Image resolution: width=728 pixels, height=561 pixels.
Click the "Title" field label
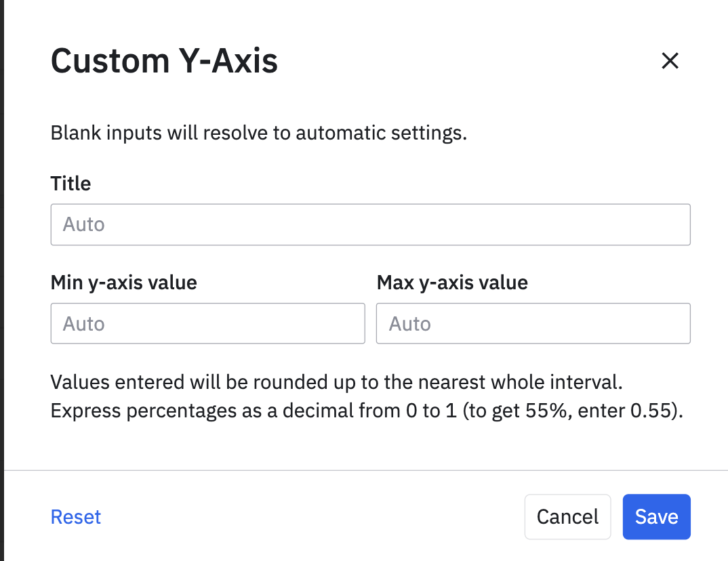pos(70,184)
